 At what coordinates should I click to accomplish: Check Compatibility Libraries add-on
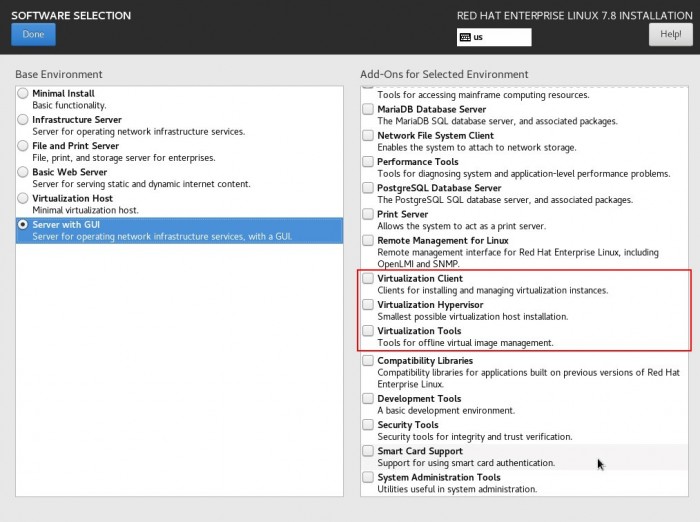pos(368,360)
